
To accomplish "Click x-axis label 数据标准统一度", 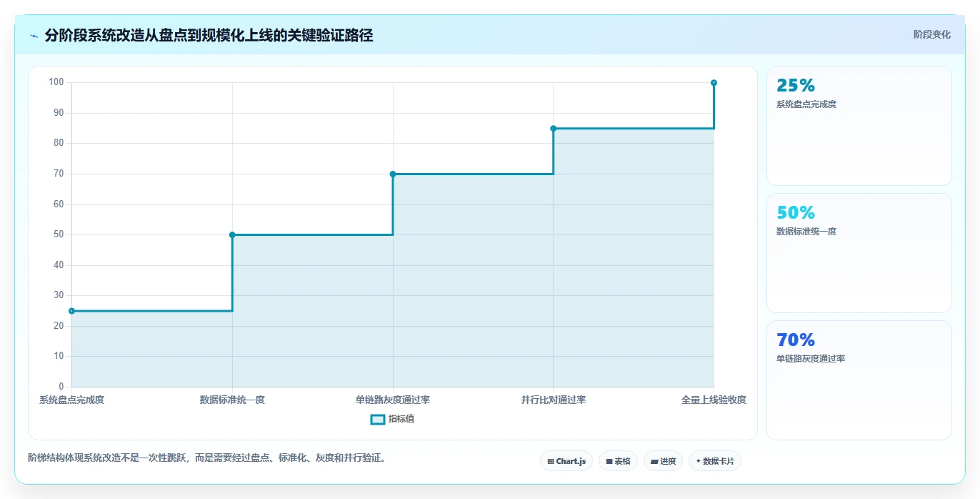I will click(x=232, y=400).
